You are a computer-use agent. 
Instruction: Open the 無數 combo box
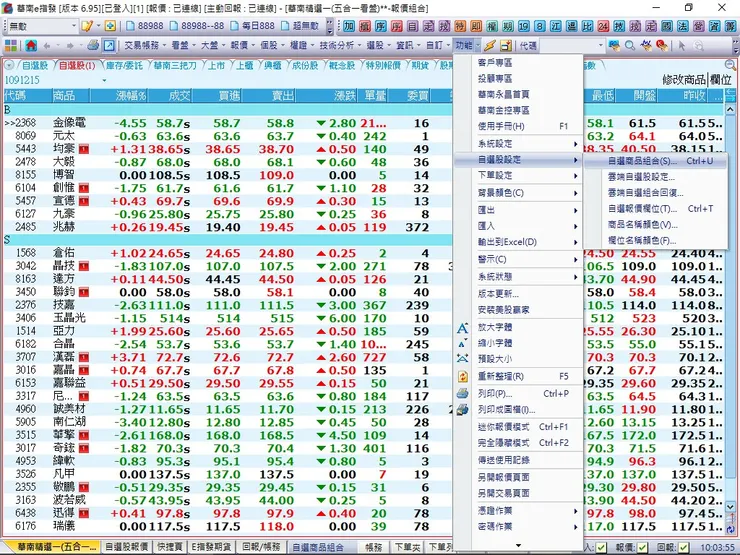41,26
